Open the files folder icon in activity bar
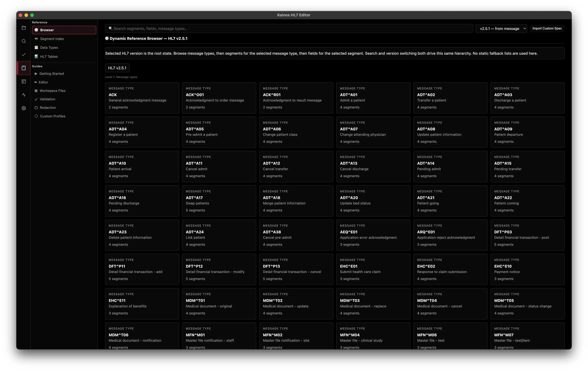Viewport: 588px width, 371px height. 24,28
